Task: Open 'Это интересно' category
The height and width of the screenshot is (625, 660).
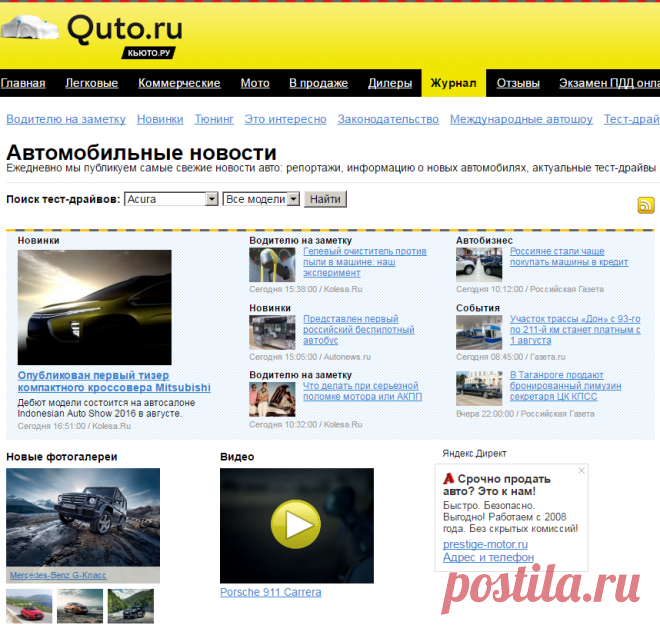Action: pyautogui.click(x=285, y=120)
